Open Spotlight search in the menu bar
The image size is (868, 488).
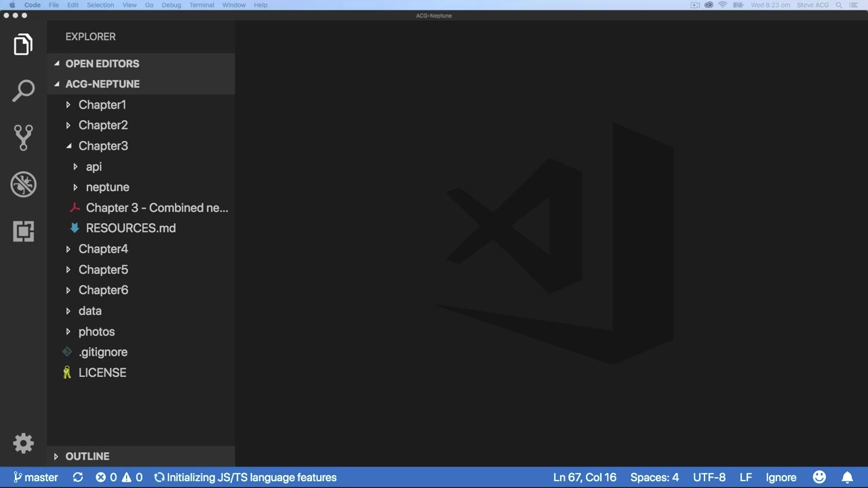[x=839, y=5]
